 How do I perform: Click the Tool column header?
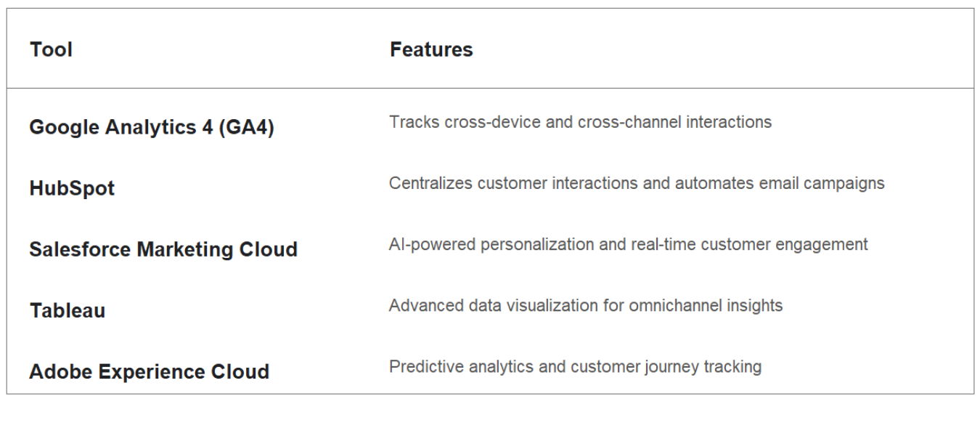[x=51, y=49]
